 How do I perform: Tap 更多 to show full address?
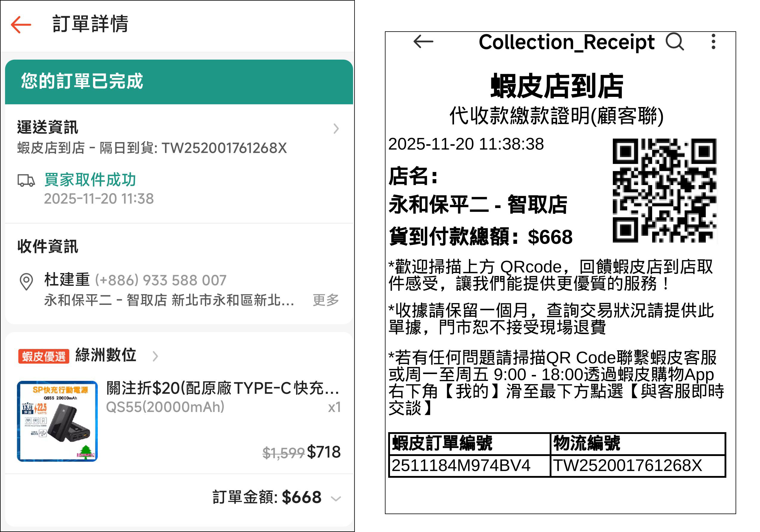pos(326,300)
